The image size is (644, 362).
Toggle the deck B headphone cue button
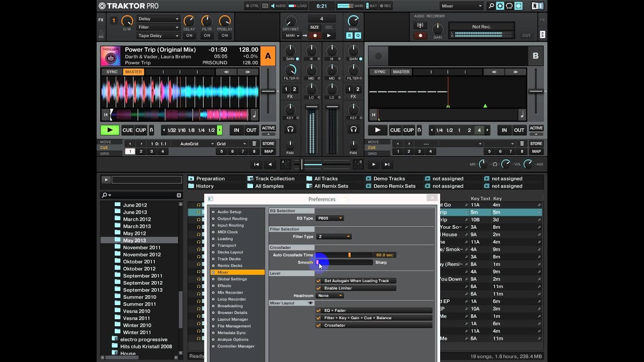click(353, 130)
